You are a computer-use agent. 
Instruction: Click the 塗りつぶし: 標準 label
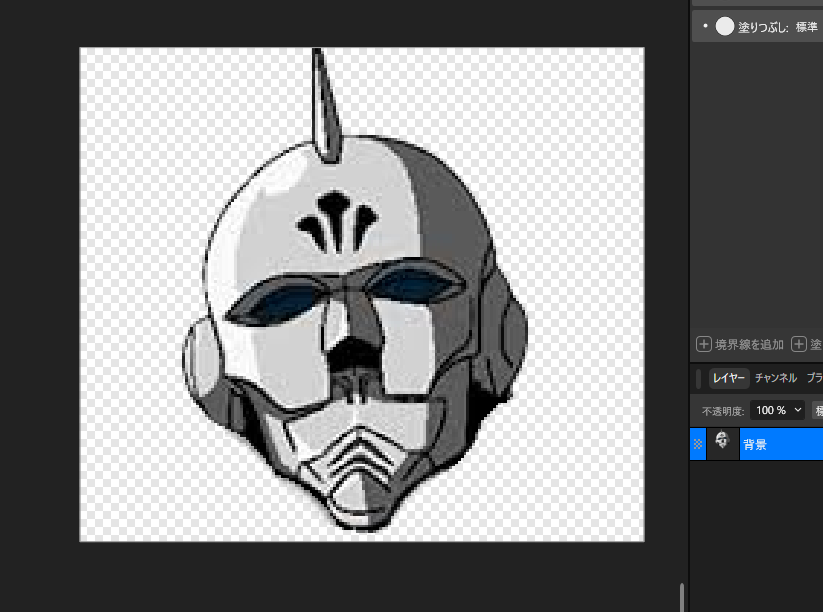778,27
